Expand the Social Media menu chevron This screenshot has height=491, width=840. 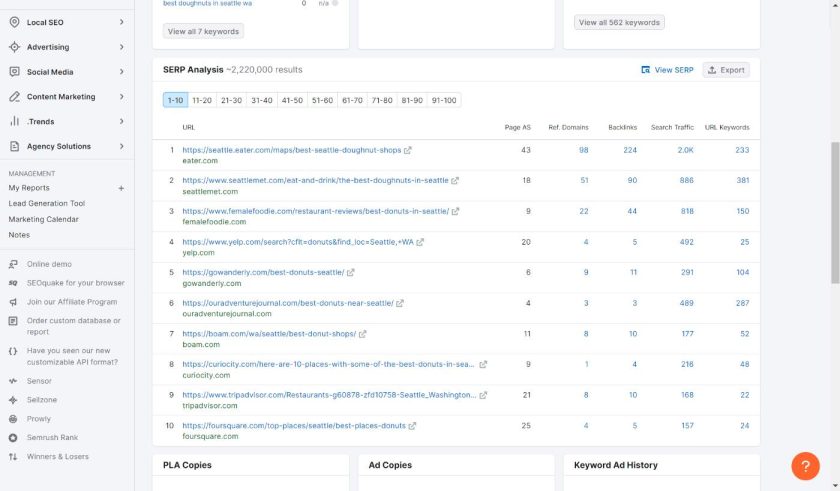(x=122, y=72)
